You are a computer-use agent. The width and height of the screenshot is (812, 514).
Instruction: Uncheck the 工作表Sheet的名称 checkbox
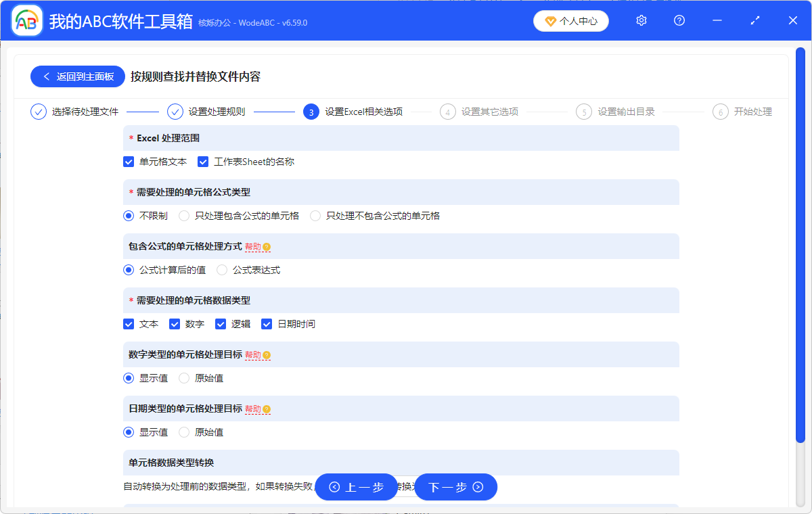click(203, 162)
